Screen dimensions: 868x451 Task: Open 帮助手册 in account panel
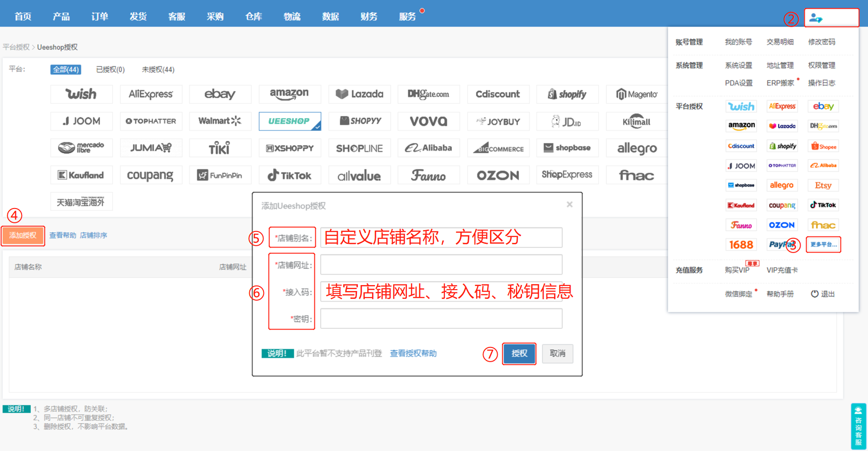[780, 294]
